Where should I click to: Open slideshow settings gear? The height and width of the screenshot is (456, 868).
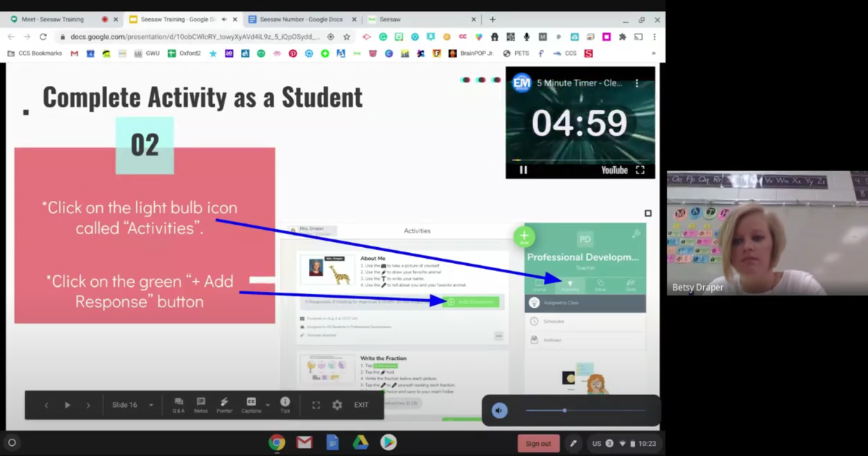click(337, 405)
